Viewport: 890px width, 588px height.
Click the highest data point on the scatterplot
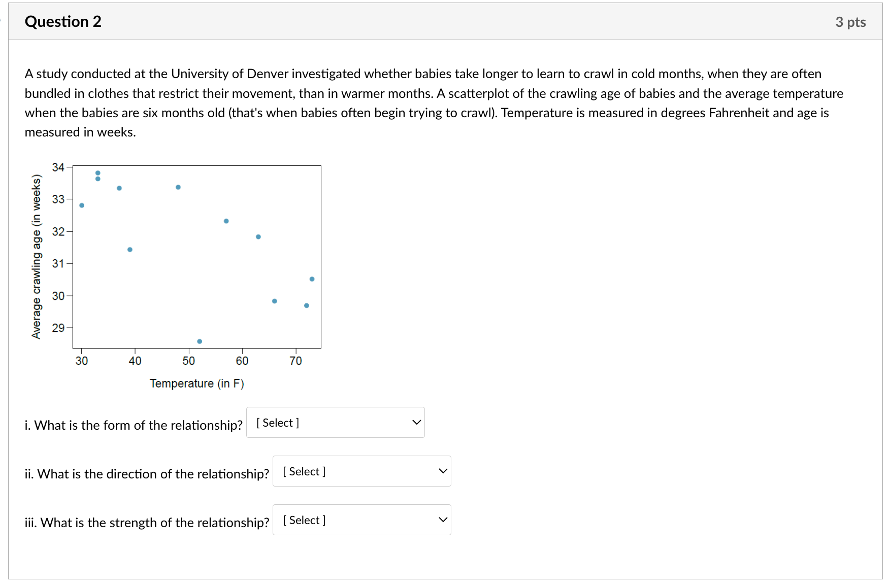(x=98, y=173)
